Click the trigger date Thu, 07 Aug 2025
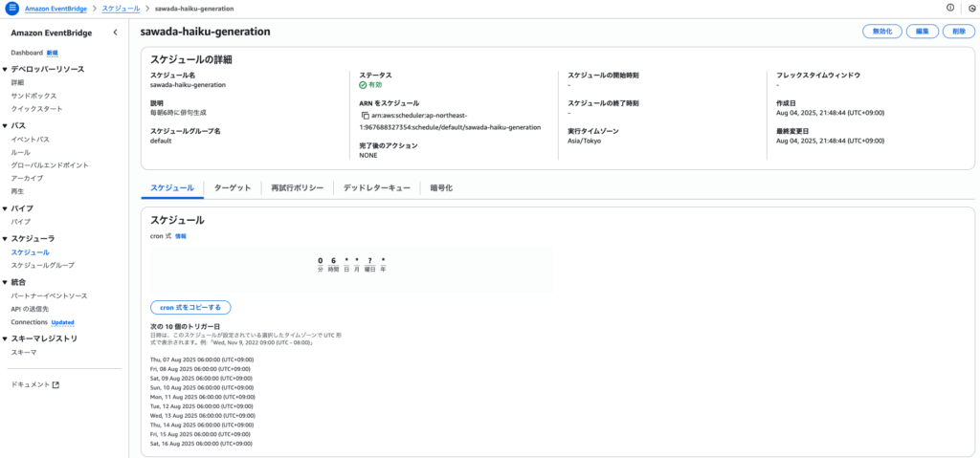This screenshot has height=458, width=980. (x=203, y=360)
